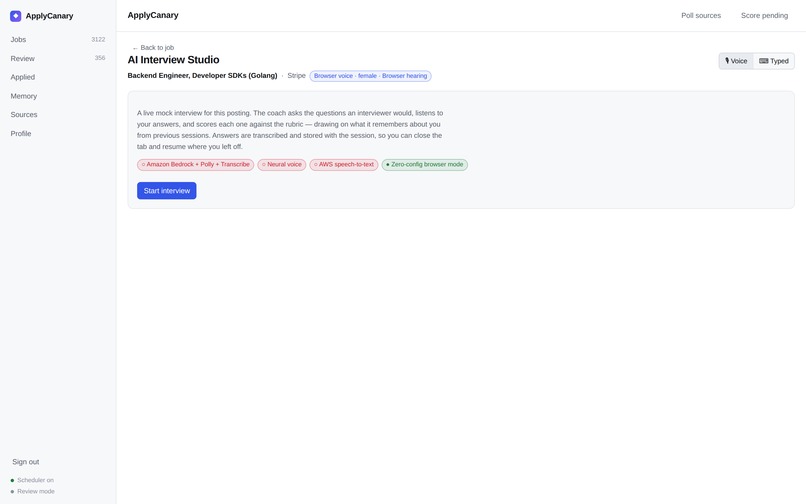Select the Amazon Bedrock + Polly + Transcribe chip

click(195, 165)
